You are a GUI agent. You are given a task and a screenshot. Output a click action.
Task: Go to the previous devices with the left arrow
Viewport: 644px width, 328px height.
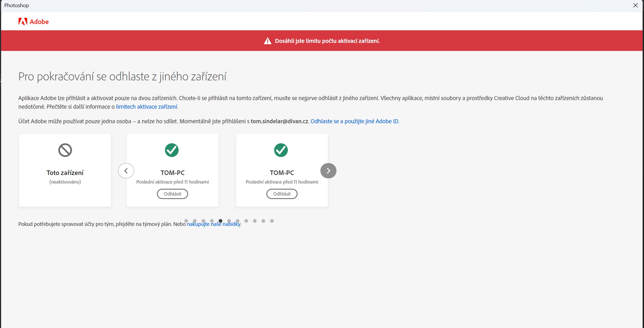pos(126,171)
